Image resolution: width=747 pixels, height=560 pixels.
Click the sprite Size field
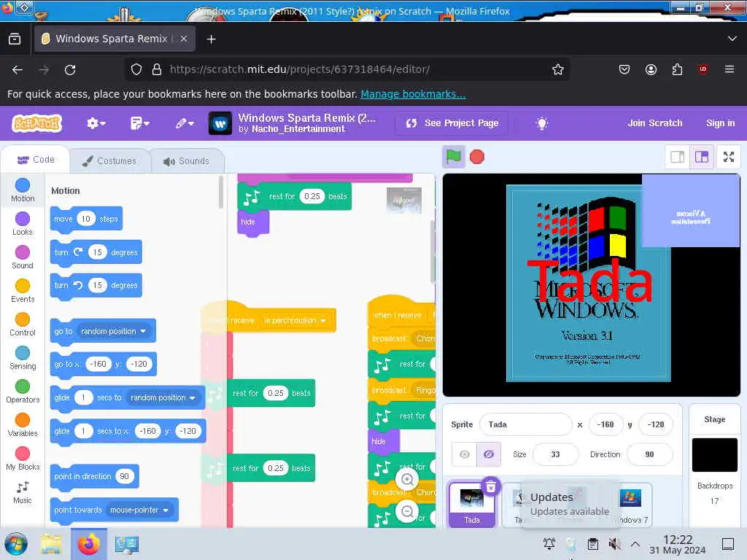pos(555,454)
